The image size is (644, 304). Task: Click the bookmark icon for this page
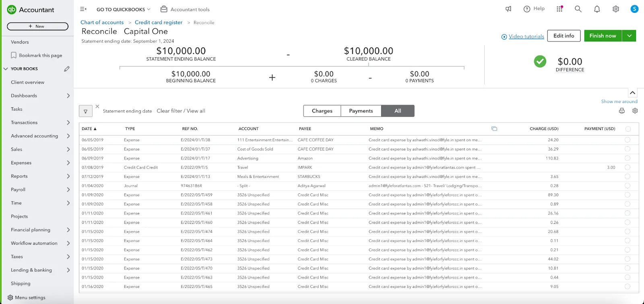pos(14,55)
